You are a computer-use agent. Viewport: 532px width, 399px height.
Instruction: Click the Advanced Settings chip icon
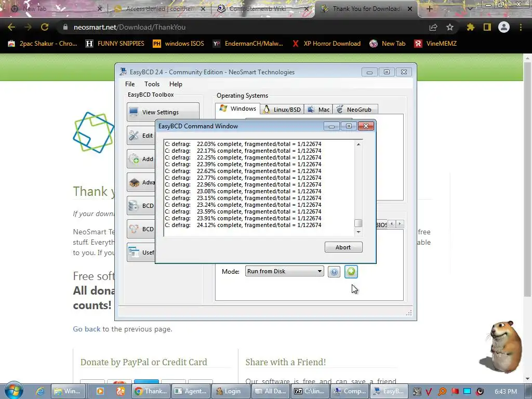pos(134,182)
